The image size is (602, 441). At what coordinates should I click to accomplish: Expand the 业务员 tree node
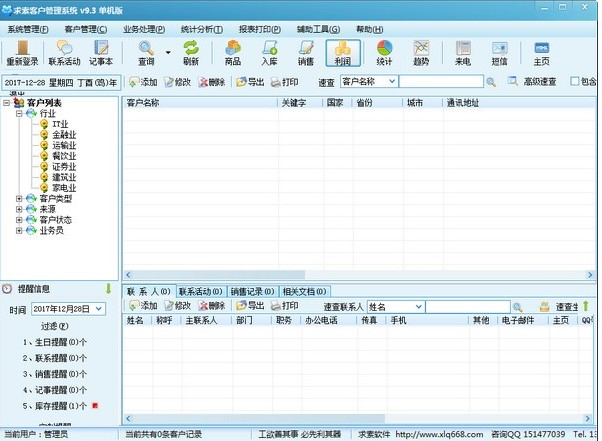coord(19,230)
